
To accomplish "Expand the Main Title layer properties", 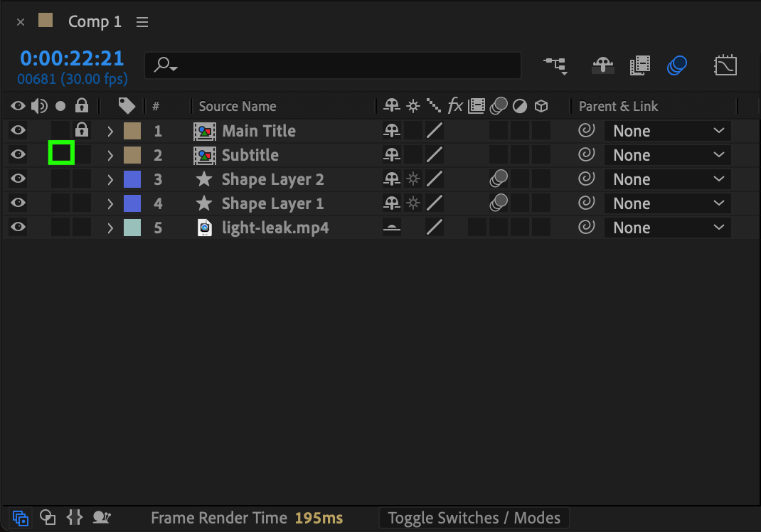I will point(110,131).
